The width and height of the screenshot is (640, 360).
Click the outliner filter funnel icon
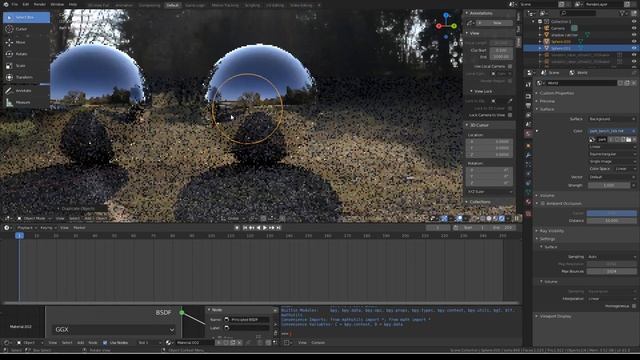click(622, 13)
